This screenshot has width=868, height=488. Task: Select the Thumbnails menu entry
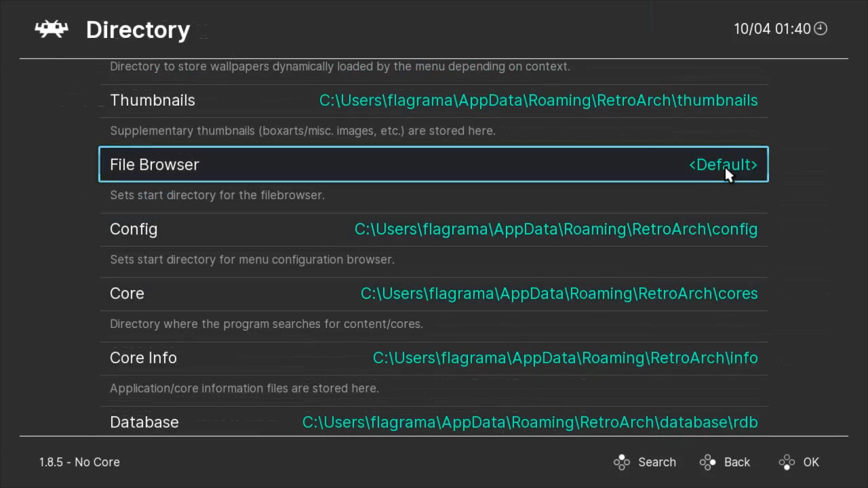tap(153, 100)
